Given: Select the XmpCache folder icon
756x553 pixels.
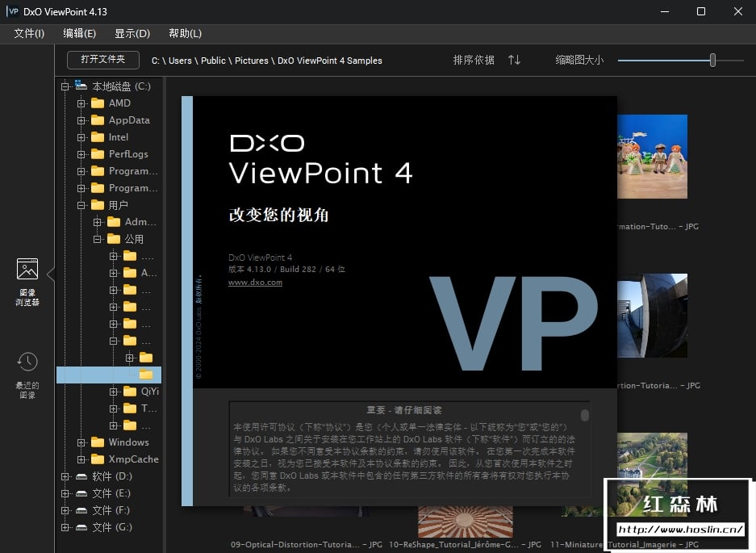Looking at the screenshot, I should (98, 459).
